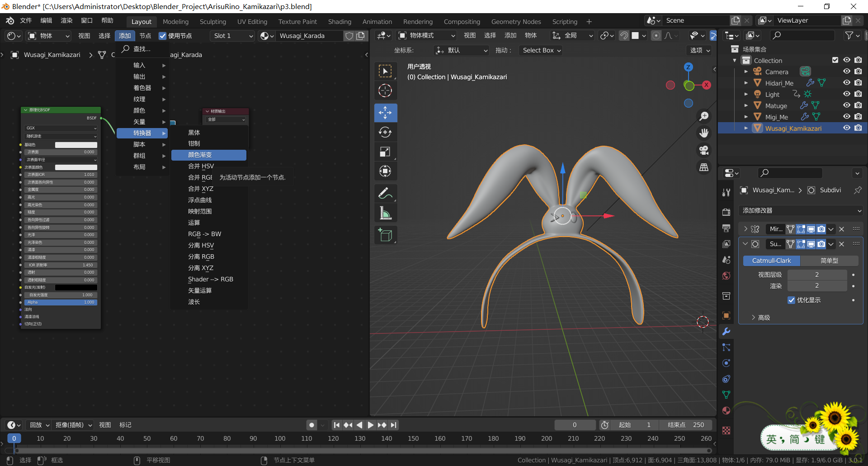
Task: Toggle Collection exclude checkbox in outliner
Action: (835, 60)
